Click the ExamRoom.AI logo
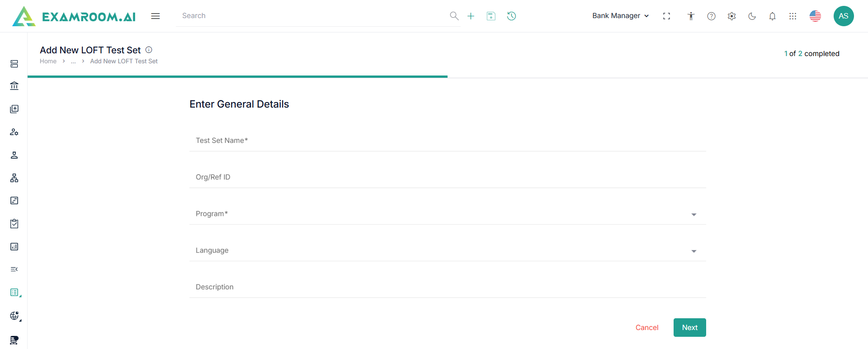This screenshot has height=349, width=868. pyautogui.click(x=74, y=16)
